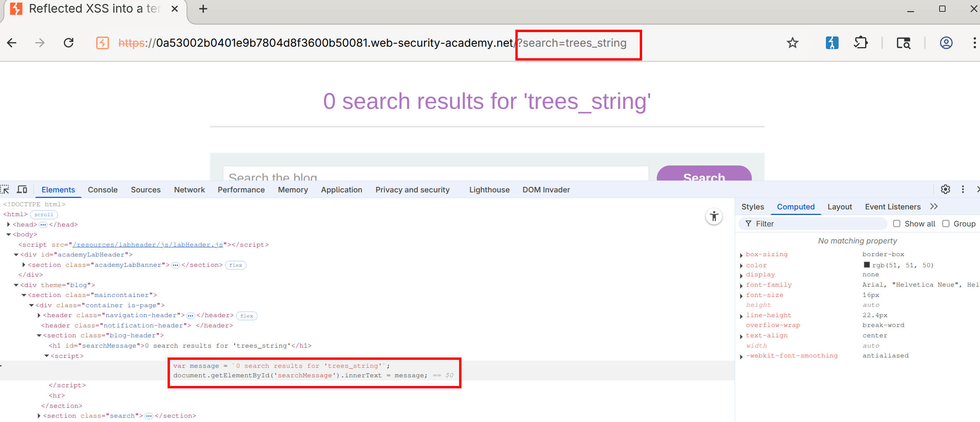Expand the head element in DOM tree
Viewport: 980px width, 422px height.
[x=8, y=224]
